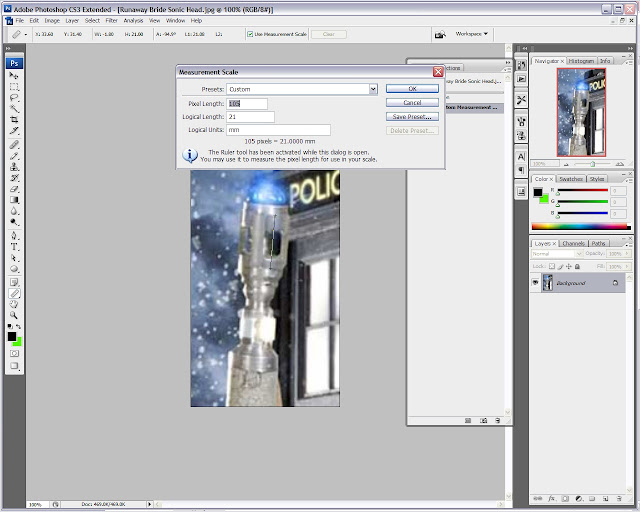This screenshot has width=640, height=512.
Task: Toggle lock image pixels brush icon
Action: tap(560, 266)
